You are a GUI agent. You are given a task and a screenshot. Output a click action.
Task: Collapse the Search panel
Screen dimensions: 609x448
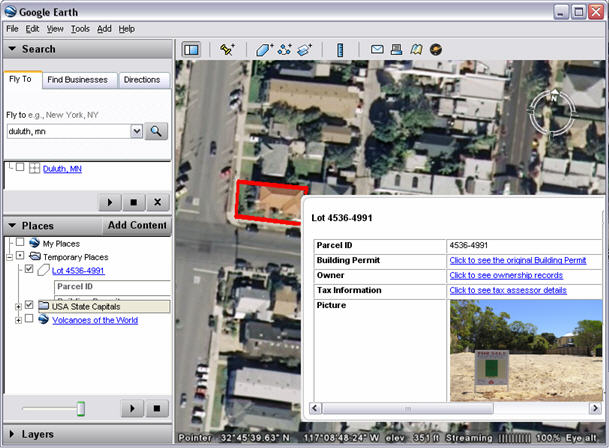[12, 49]
